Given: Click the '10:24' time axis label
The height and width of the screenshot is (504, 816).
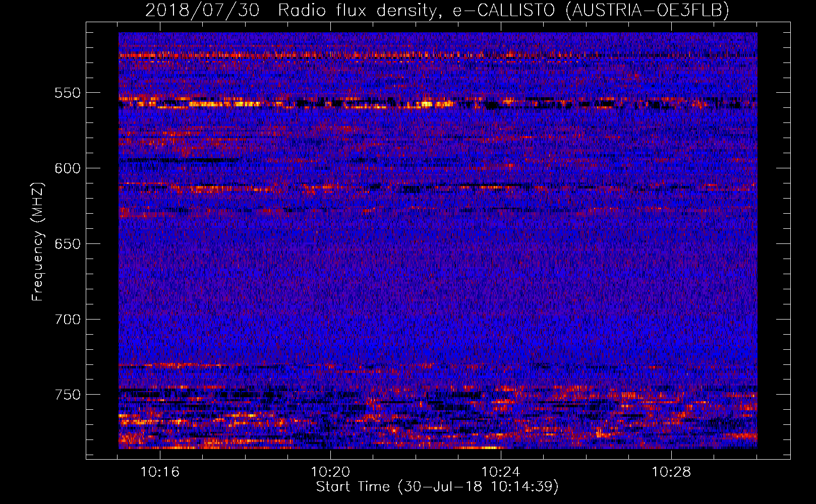Looking at the screenshot, I should click(x=501, y=472).
